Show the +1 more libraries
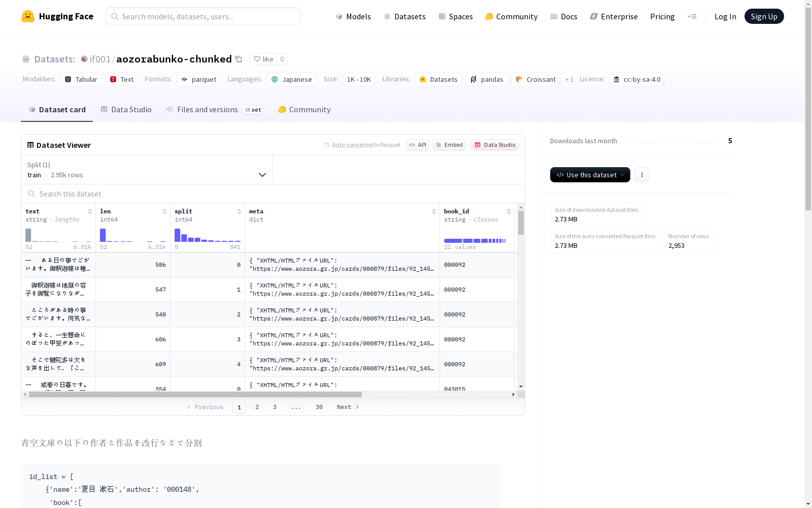The image size is (812, 508). [x=569, y=79]
